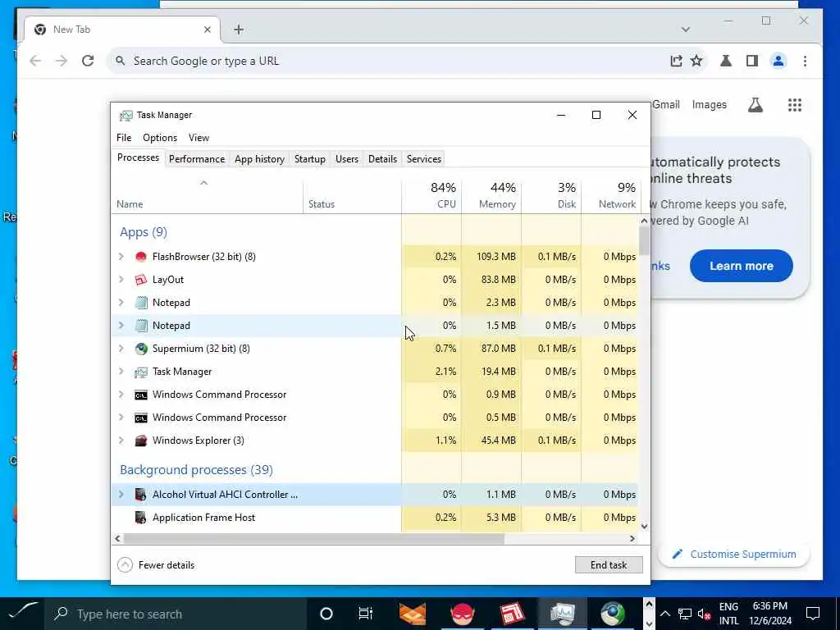Open the browser three-dot menu

point(805,61)
